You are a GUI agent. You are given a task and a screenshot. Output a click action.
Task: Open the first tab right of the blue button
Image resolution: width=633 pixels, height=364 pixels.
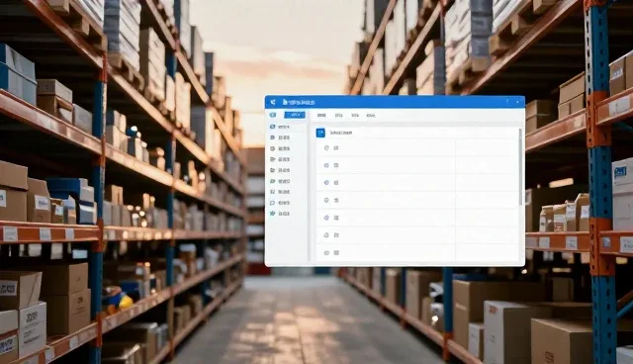point(321,116)
